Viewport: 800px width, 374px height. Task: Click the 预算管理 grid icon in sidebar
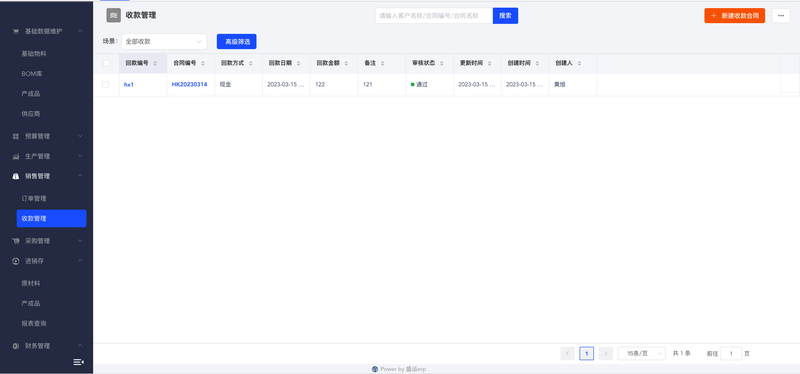pos(16,136)
